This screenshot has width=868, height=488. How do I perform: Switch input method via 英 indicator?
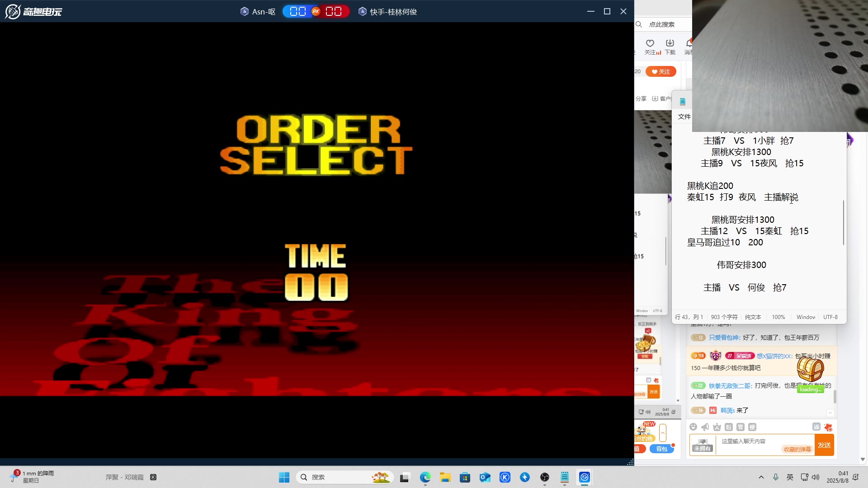(x=790, y=477)
